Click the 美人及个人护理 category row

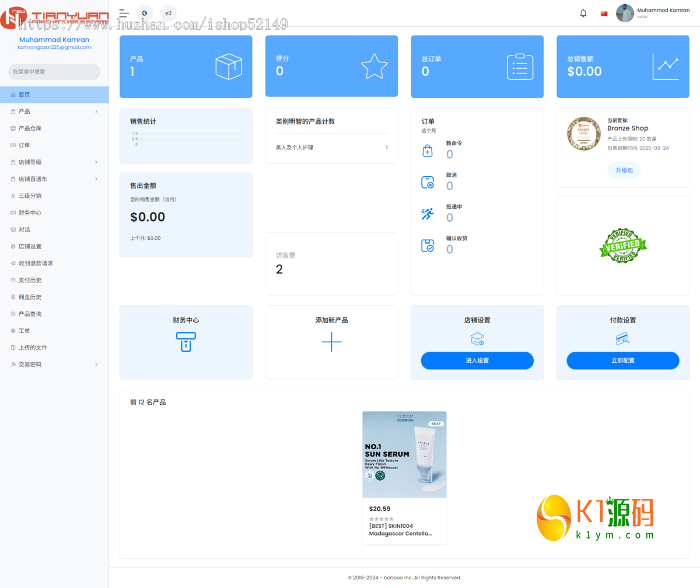331,148
